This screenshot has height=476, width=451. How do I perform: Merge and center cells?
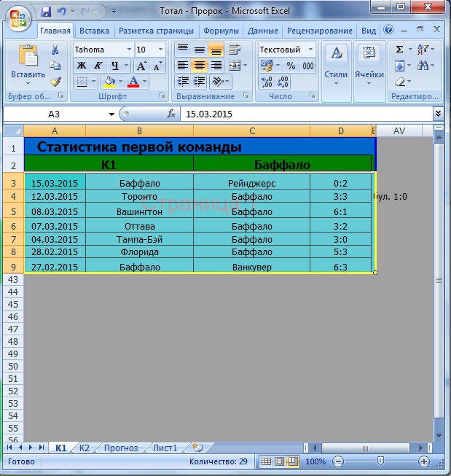coord(235,66)
